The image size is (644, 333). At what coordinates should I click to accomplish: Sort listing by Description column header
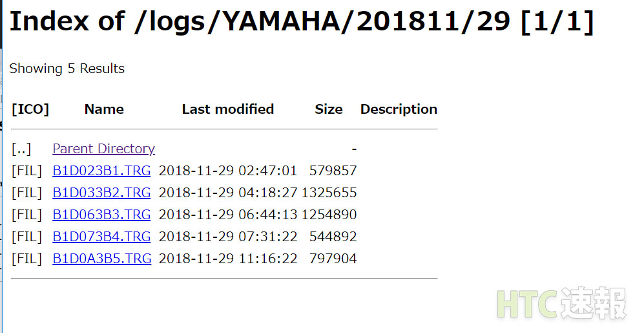pos(399,109)
